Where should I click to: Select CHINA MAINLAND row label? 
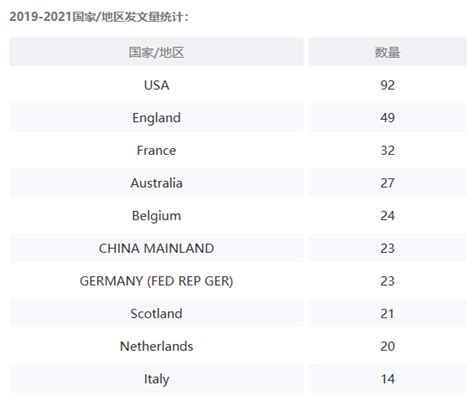(156, 248)
